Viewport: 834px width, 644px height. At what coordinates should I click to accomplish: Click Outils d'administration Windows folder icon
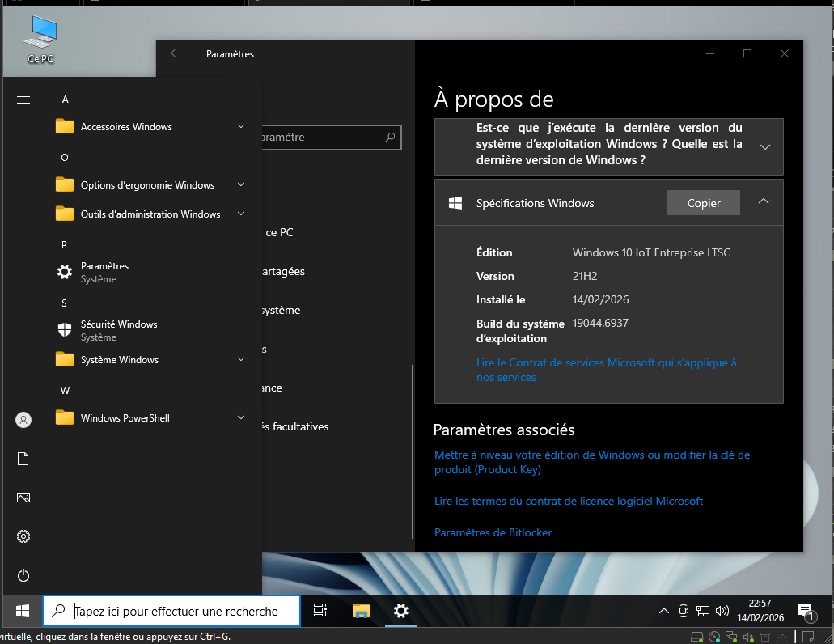click(65, 214)
